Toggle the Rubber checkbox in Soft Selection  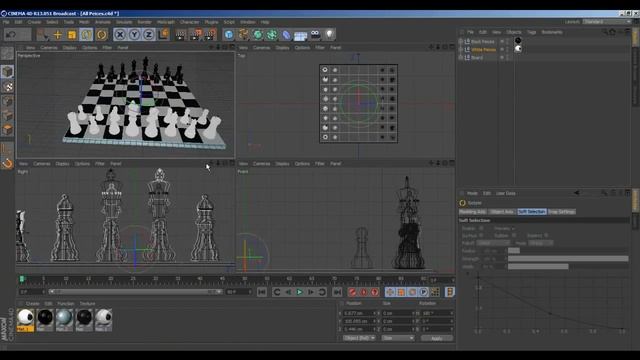[513, 236]
